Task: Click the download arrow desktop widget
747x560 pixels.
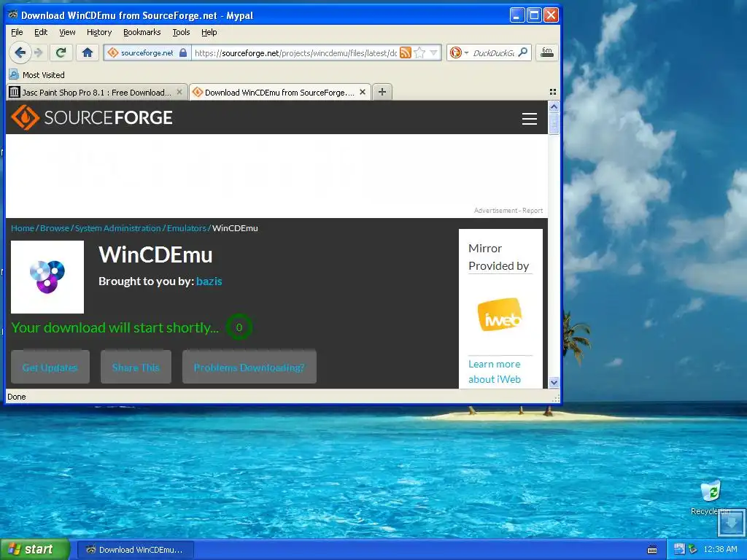Action: coord(731,523)
